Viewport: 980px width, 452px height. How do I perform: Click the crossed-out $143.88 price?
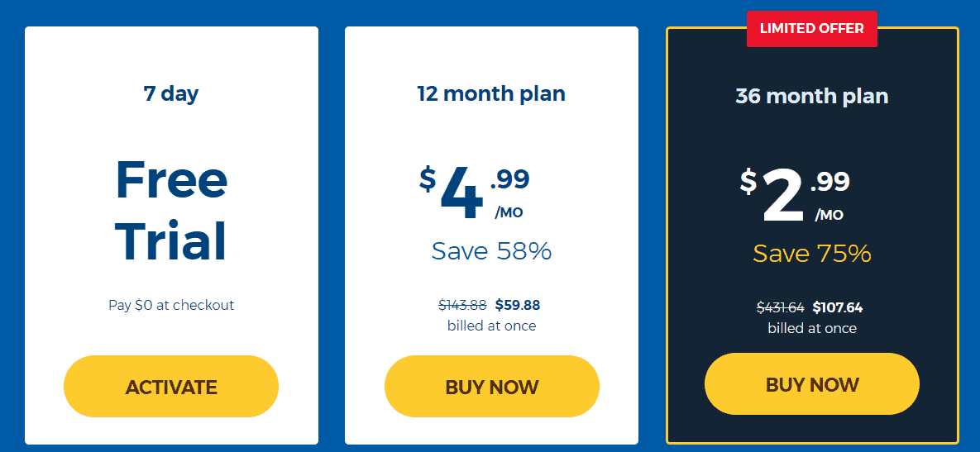462,305
